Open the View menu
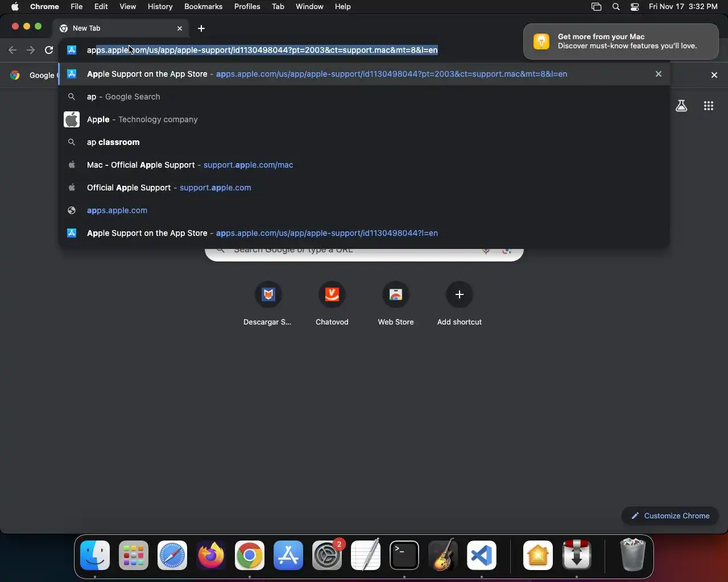 point(127,6)
